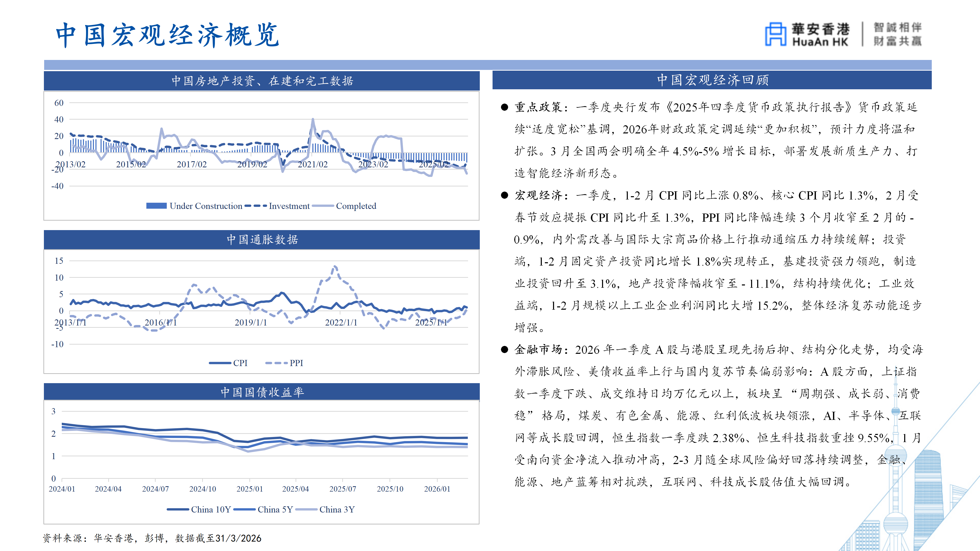Click the China 5Y legend marker

pos(245,509)
